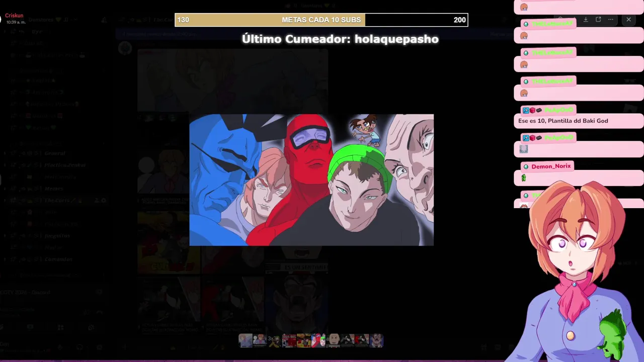Click the Demon_Norix username in chat

coord(551,166)
